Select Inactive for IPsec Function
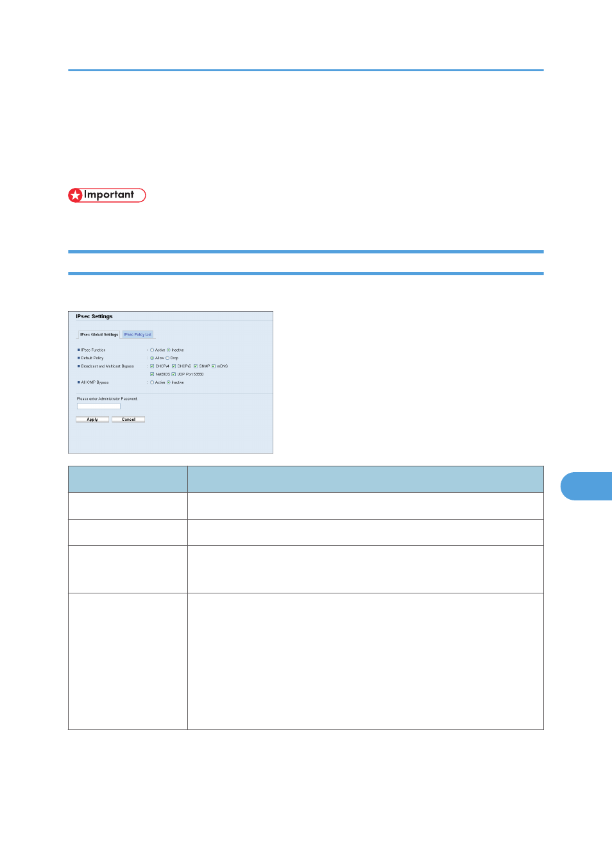Screen dimensions: 612x868 (x=169, y=350)
